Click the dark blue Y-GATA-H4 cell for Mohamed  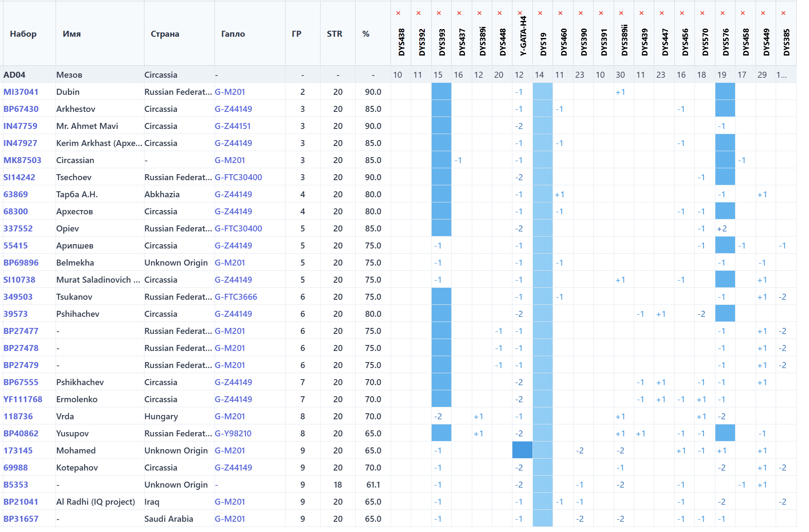522,450
